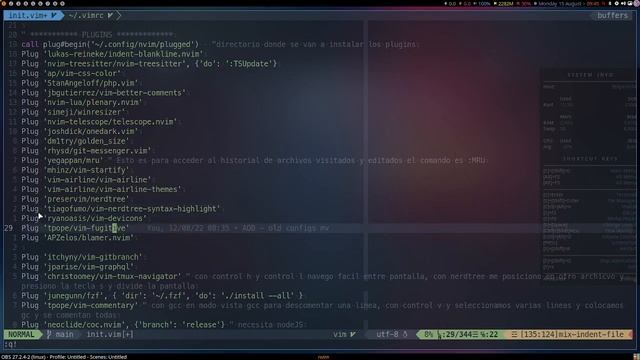This screenshot has width=640, height=360.
Task: Click the SYSTEM INFO heading in conky panel
Action: pos(590,75)
